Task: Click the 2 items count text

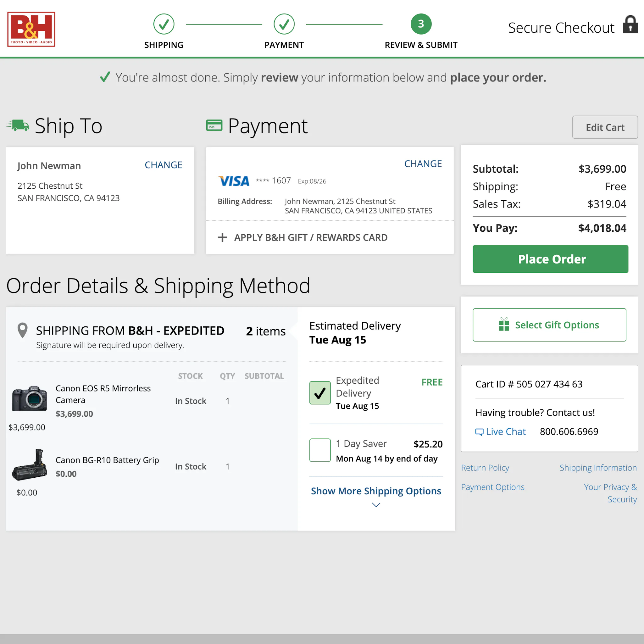Action: click(266, 331)
